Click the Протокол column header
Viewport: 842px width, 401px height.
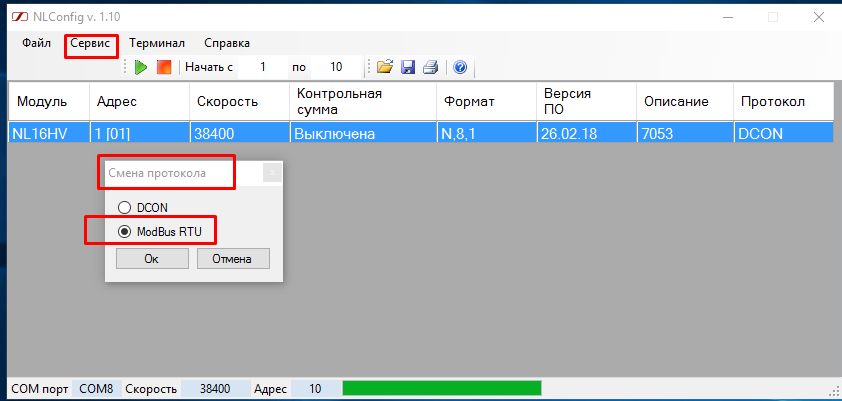pos(783,101)
